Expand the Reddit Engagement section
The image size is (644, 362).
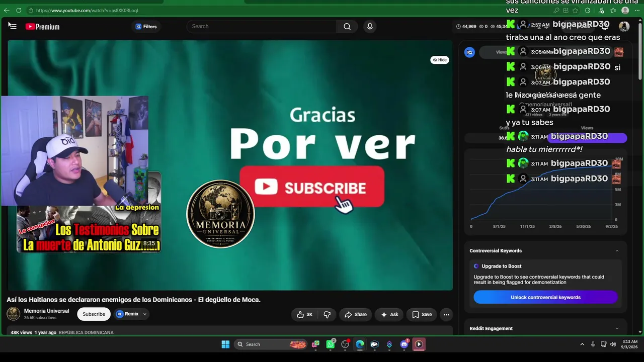coord(617,329)
